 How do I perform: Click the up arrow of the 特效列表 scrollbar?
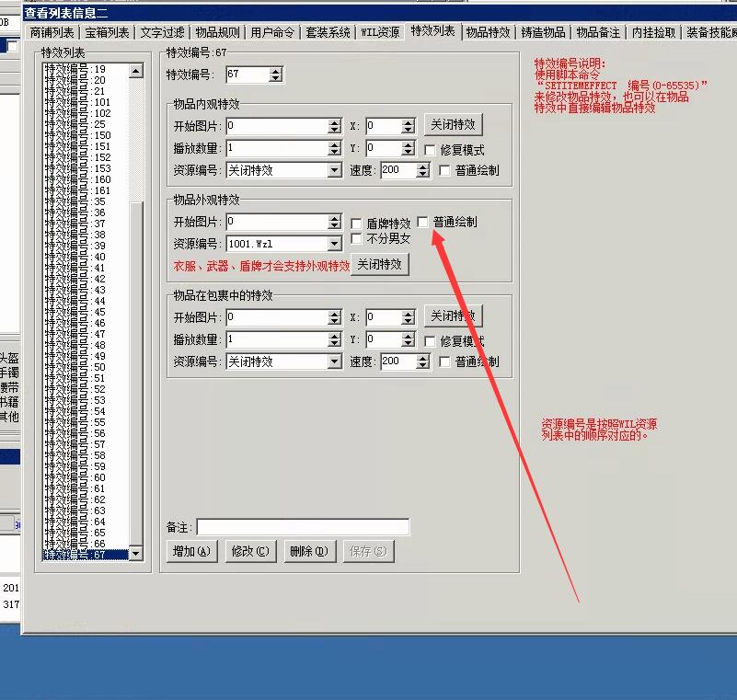coord(136,71)
